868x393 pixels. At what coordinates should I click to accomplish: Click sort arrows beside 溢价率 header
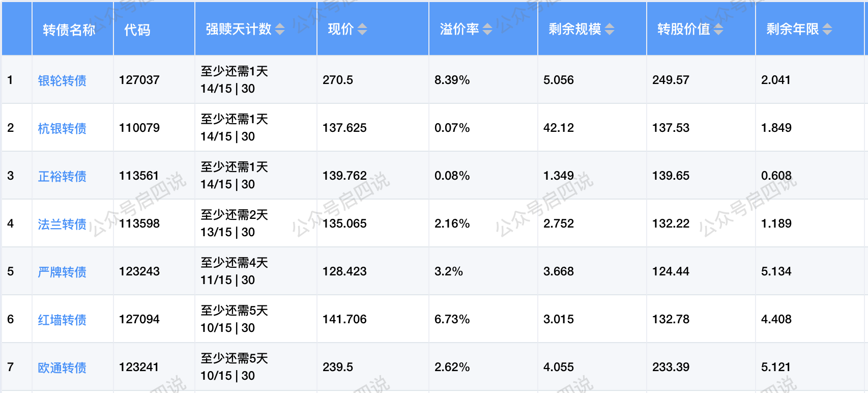pos(487,30)
